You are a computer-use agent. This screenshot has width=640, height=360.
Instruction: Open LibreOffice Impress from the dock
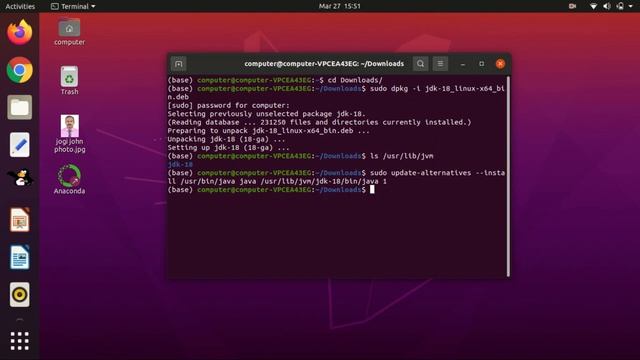(20, 220)
